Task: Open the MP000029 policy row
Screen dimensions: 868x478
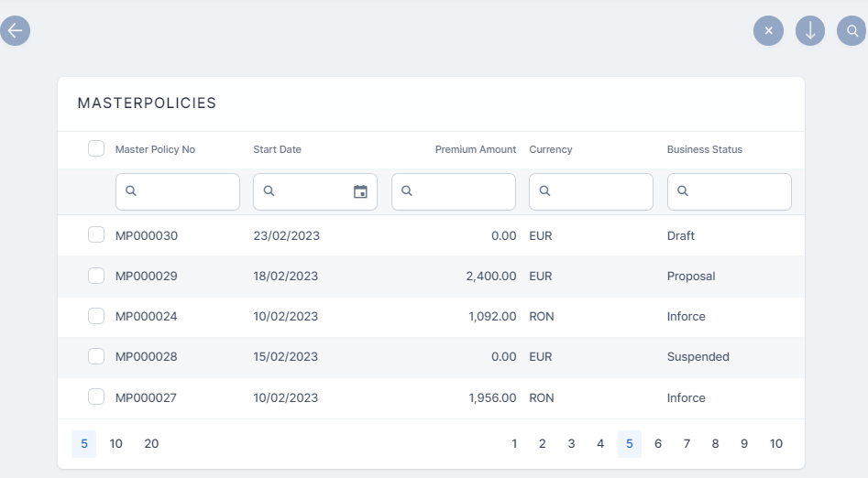Action: [x=147, y=276]
